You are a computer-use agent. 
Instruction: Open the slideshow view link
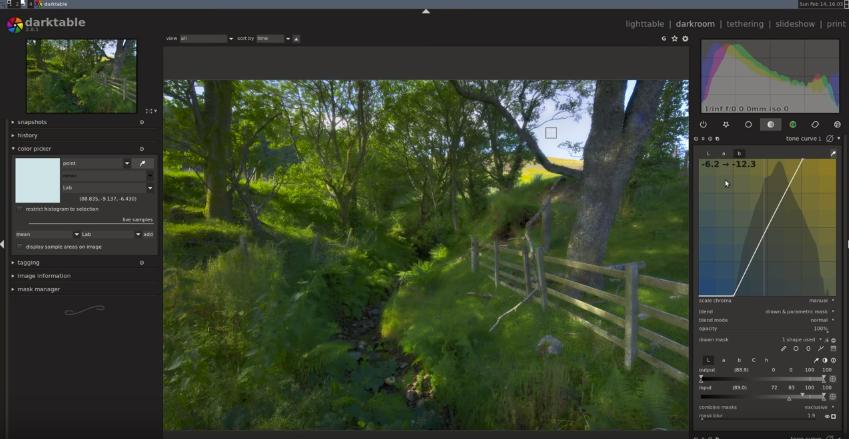click(795, 24)
